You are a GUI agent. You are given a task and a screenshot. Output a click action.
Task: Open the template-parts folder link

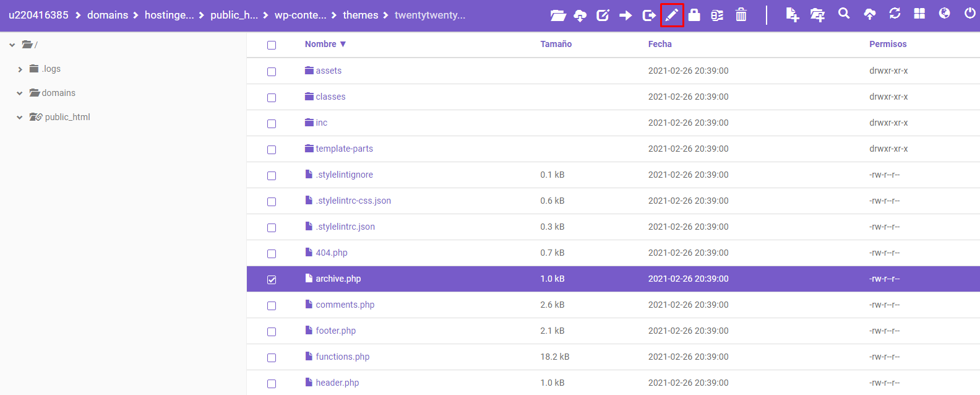344,149
